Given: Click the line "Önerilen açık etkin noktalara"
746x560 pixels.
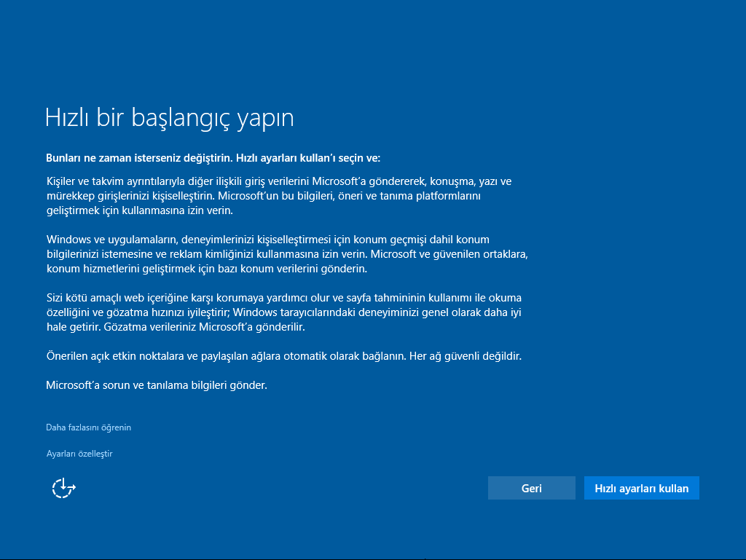Looking at the screenshot, I should tap(284, 356).
